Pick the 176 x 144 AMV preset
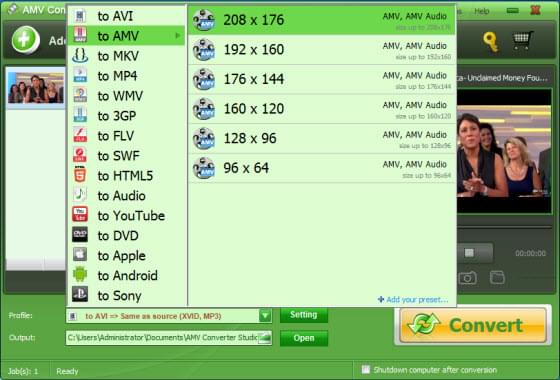The width and height of the screenshot is (560, 380). pos(322,79)
